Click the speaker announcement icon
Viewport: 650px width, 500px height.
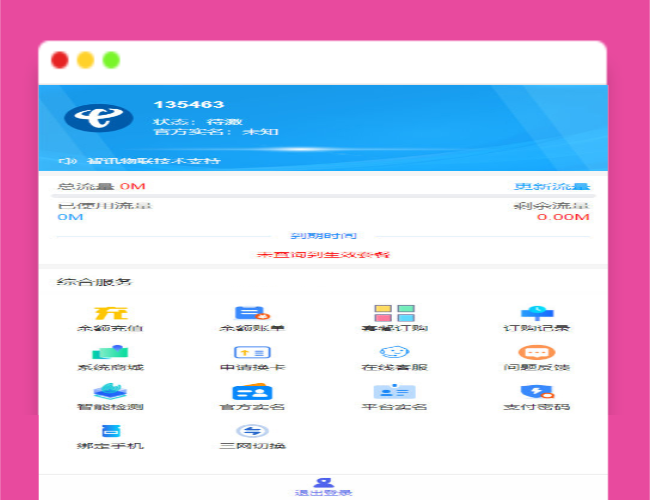click(67, 161)
